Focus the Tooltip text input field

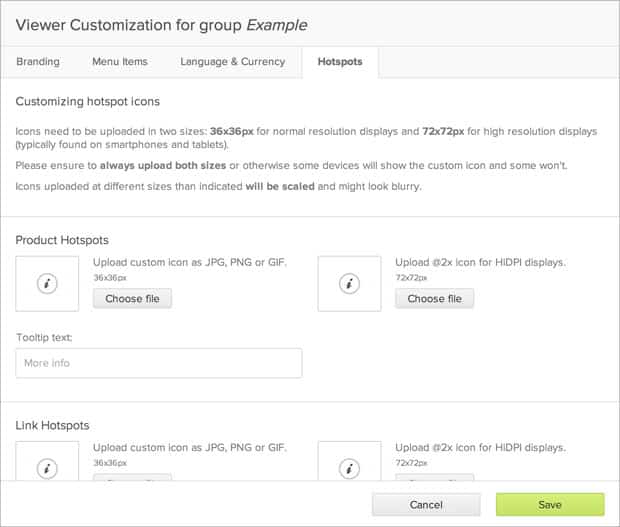click(159, 363)
